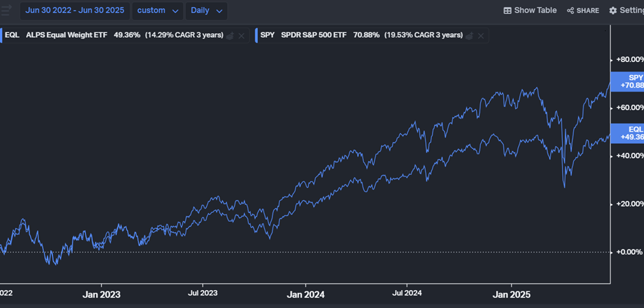
Task: Click the SPY blue color bar in legend
Action: [x=256, y=35]
